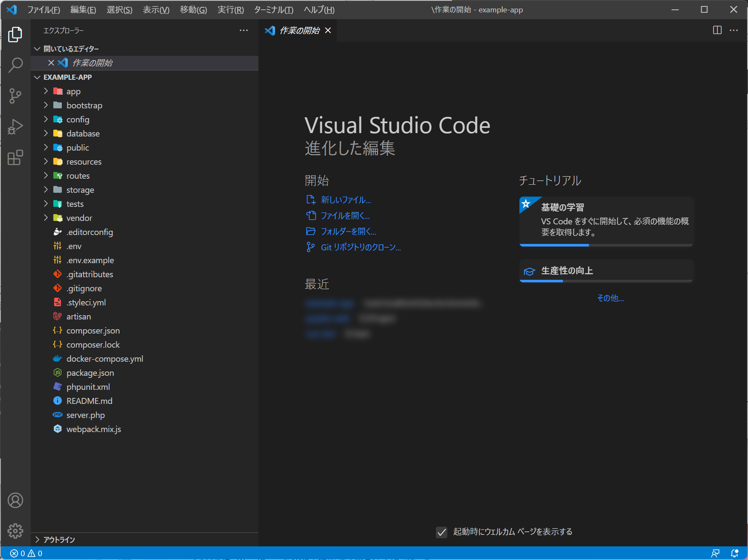Expand the resources folder
Screen dimensions: 748x560
[46, 162]
